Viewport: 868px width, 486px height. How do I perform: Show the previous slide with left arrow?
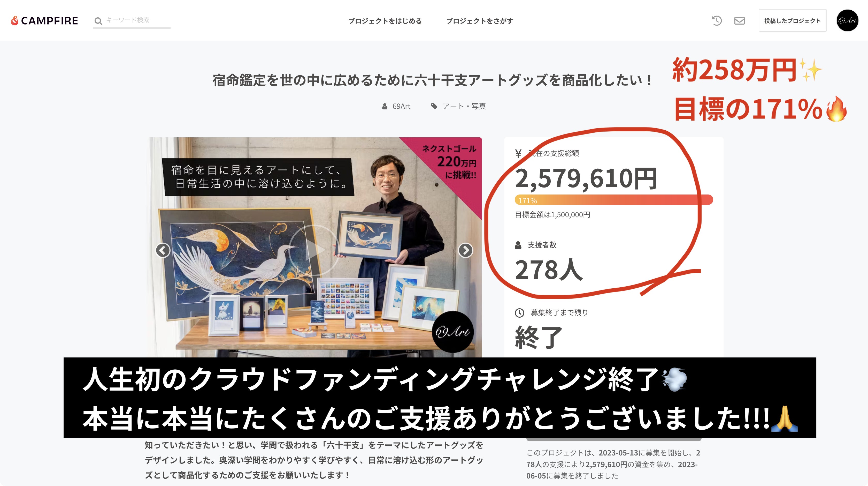coord(163,250)
